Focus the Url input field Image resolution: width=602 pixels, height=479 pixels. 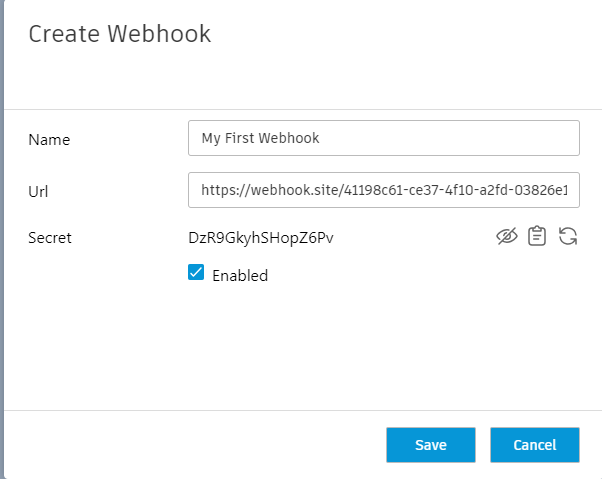click(383, 189)
